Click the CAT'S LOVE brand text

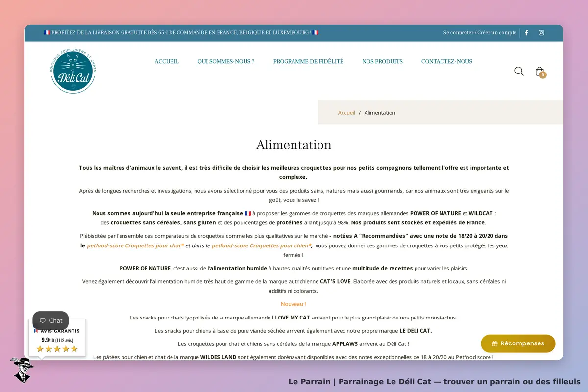tap(335, 281)
